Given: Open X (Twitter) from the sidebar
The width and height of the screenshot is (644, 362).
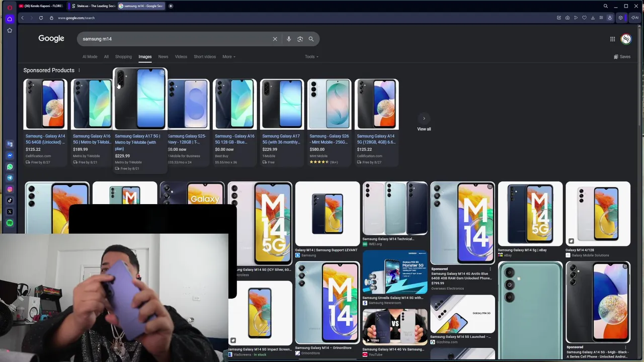Looking at the screenshot, I should click(10, 212).
